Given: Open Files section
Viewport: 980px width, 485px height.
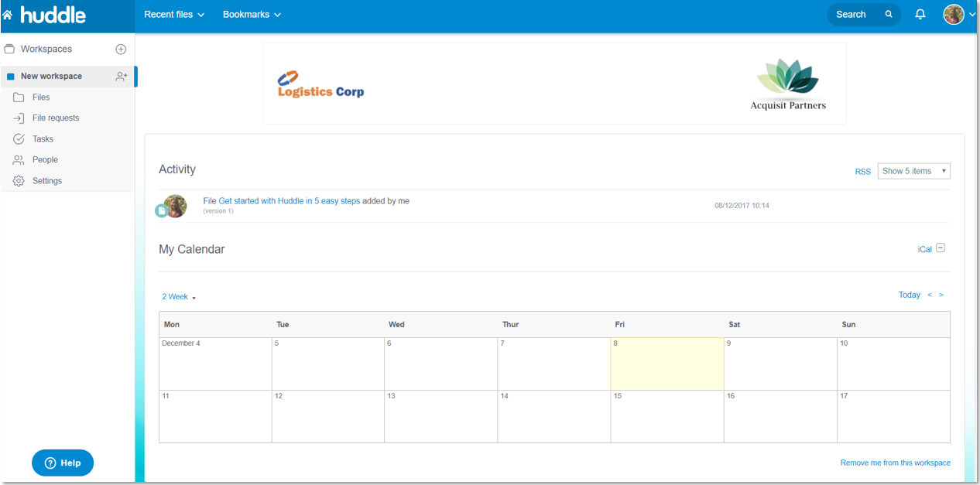Looking at the screenshot, I should tap(41, 97).
